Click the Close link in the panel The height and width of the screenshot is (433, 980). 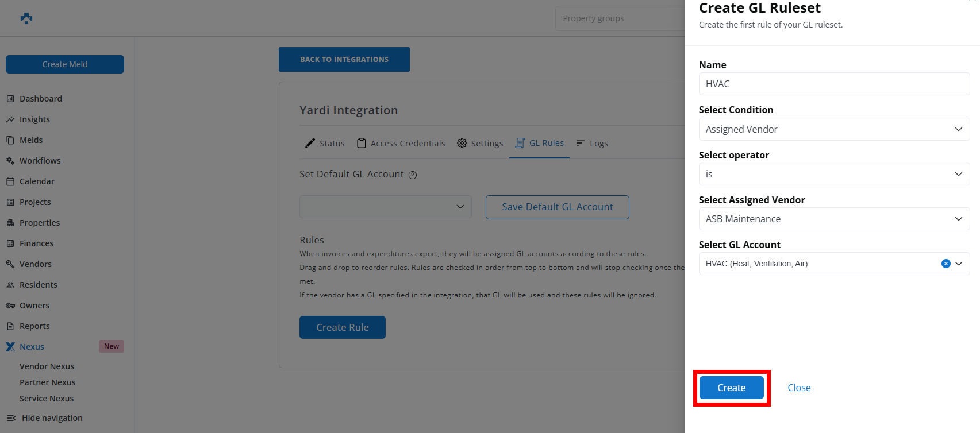799,388
